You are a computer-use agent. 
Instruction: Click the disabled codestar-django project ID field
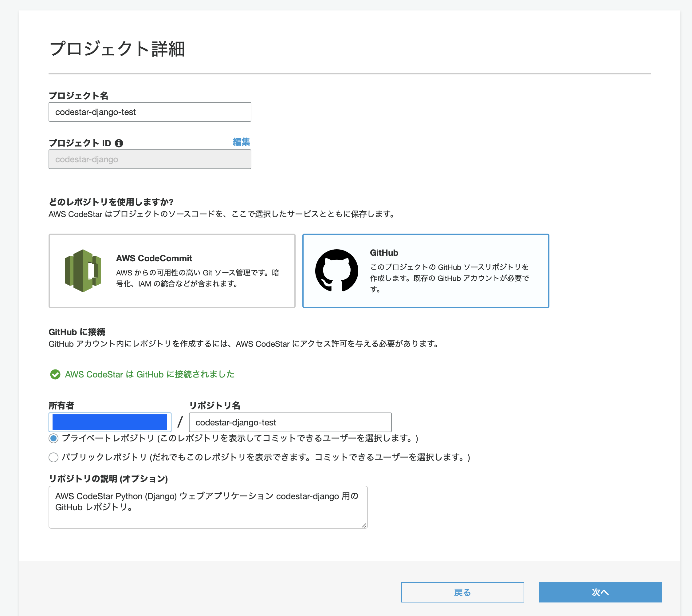pyautogui.click(x=150, y=159)
